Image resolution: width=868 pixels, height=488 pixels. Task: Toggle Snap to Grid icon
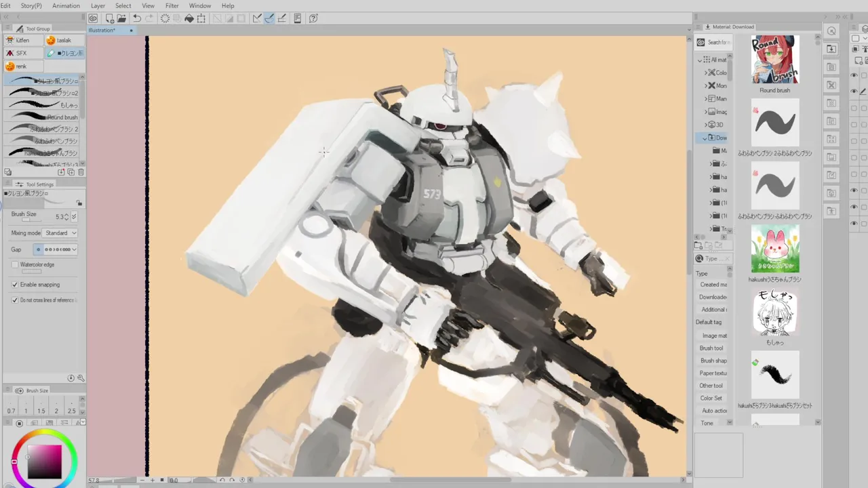[281, 18]
